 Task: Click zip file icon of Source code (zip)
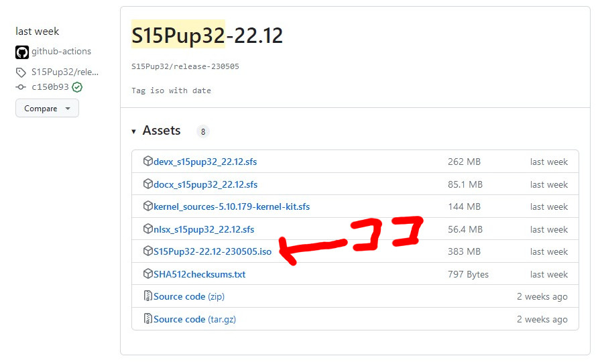(147, 296)
